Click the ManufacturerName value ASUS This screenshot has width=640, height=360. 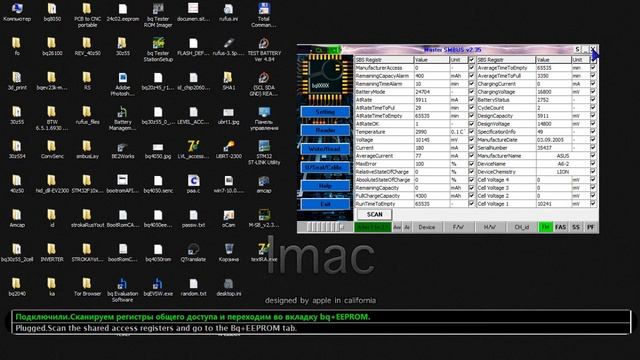[x=562, y=156]
